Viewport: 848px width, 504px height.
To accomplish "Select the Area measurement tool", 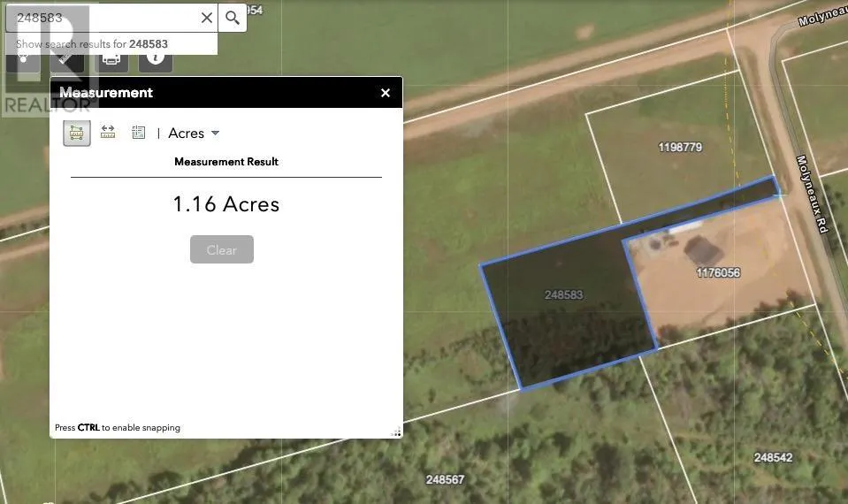I will pos(77,133).
